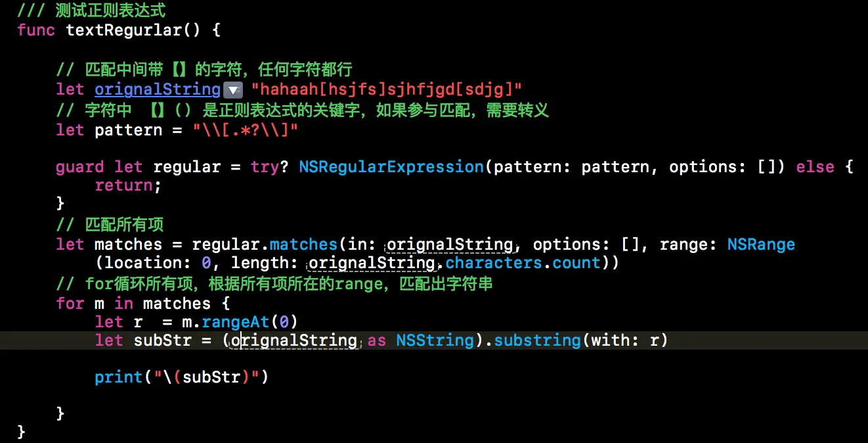Click orignalString inside matches(in:) argument
The width and height of the screenshot is (868, 443).
[x=450, y=245]
